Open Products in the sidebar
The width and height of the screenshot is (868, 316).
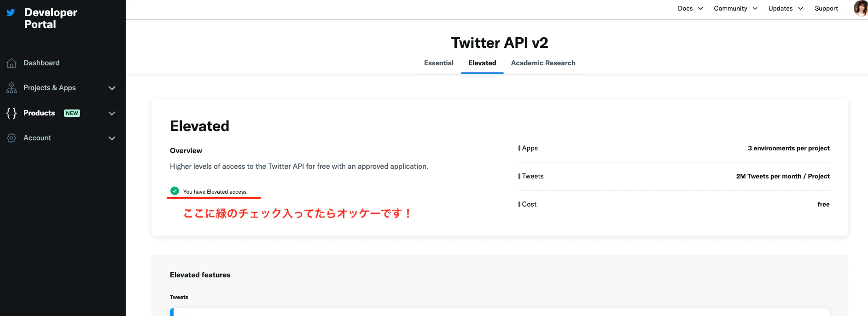39,113
